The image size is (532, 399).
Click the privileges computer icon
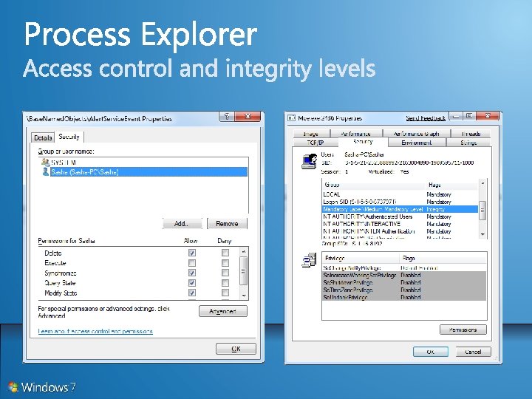pos(309,260)
